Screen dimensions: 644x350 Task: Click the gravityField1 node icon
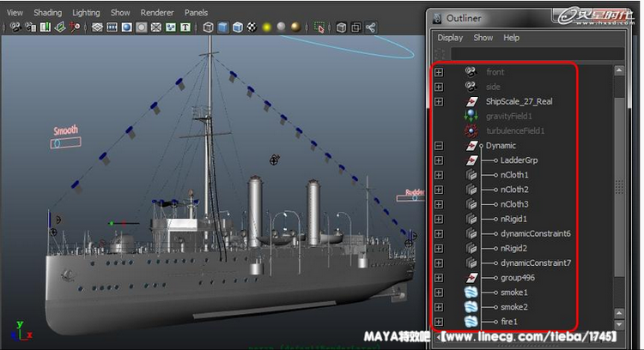(471, 116)
